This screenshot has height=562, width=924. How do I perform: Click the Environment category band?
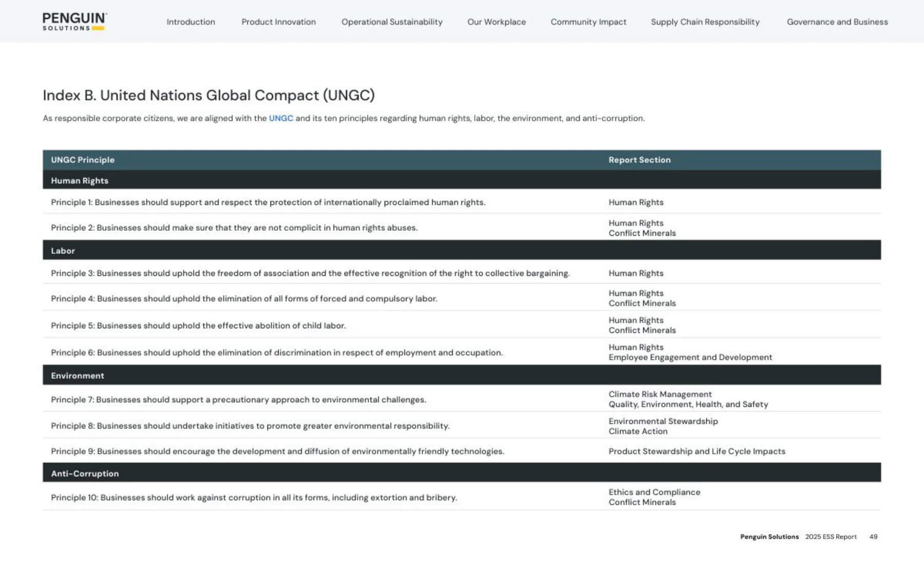(462, 375)
